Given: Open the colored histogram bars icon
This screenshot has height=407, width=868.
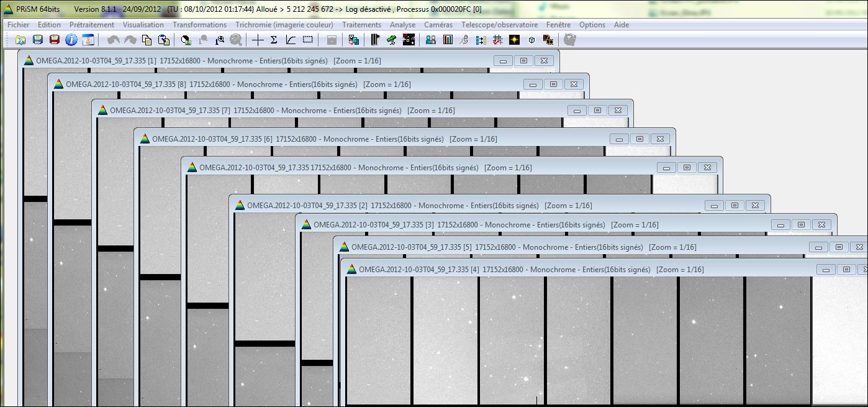Looking at the screenshot, I should (448, 40).
